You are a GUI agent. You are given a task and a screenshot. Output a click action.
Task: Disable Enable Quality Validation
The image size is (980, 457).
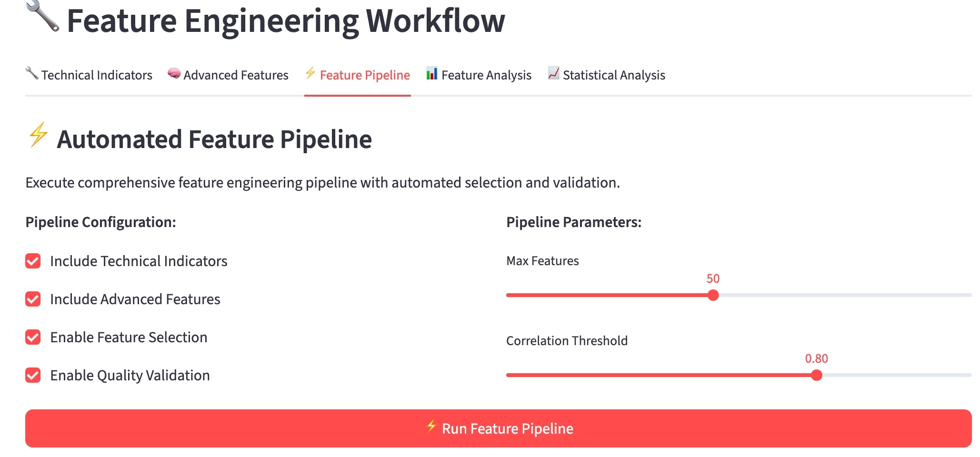(x=32, y=375)
